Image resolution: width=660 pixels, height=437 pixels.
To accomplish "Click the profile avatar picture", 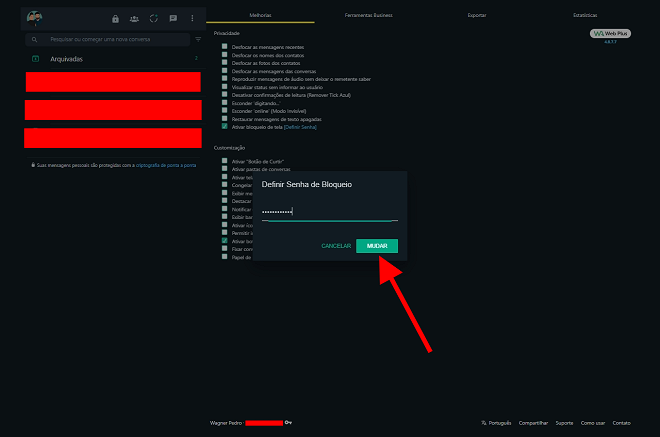I will pyautogui.click(x=35, y=17).
